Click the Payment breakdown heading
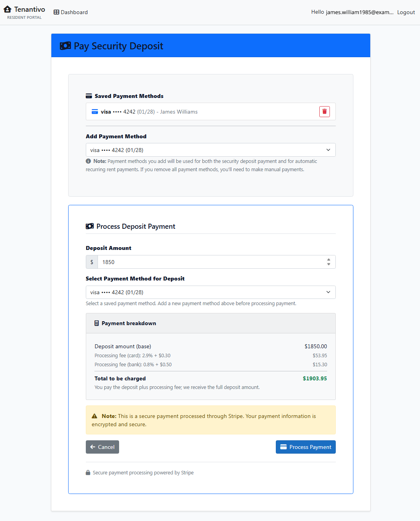The image size is (420, 521). coord(129,323)
